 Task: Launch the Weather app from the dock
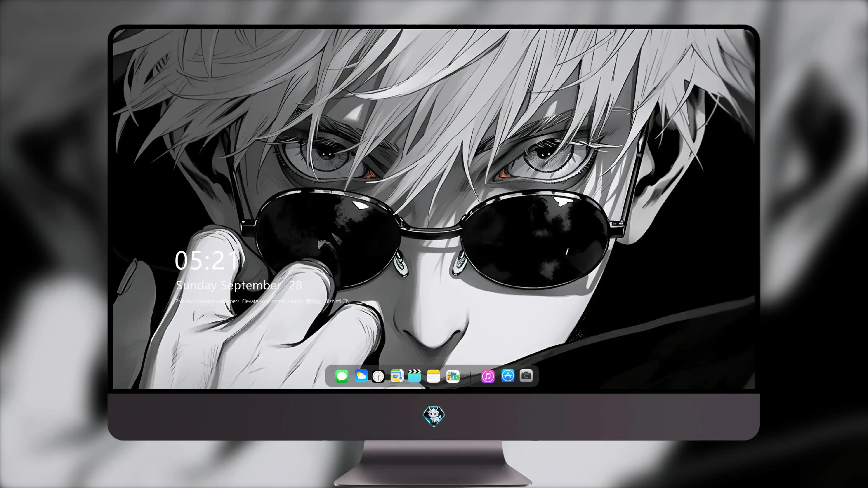pos(361,376)
